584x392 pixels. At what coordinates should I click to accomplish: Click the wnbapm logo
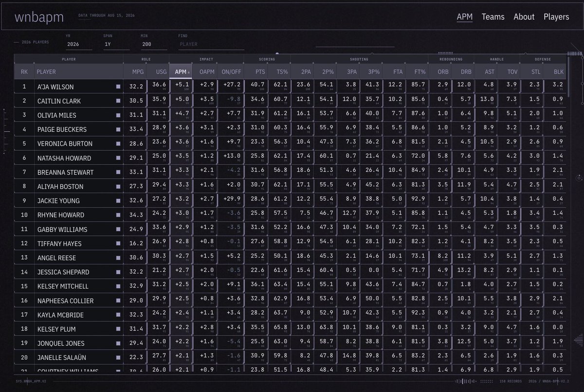pyautogui.click(x=39, y=17)
